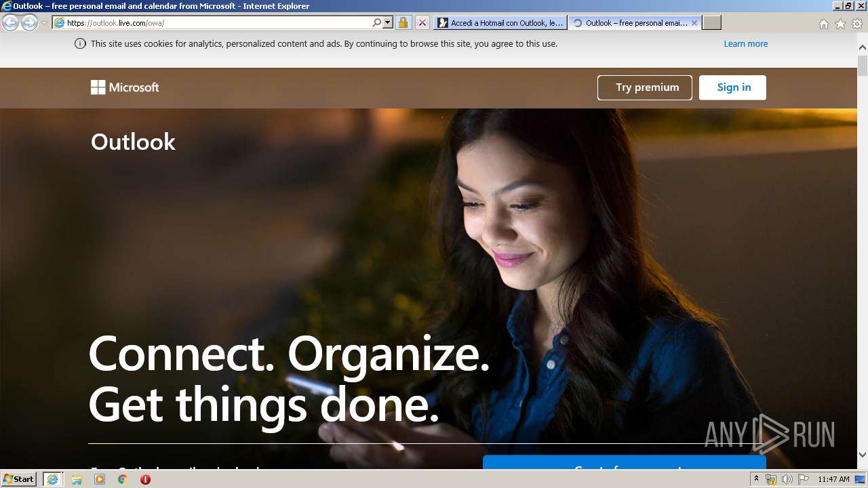The width and height of the screenshot is (868, 488).
Task: Open the File Explorer taskbar icon
Action: 77,479
